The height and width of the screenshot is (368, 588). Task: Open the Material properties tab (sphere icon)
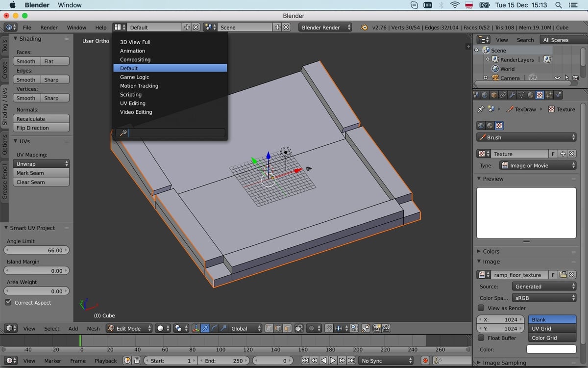click(530, 94)
